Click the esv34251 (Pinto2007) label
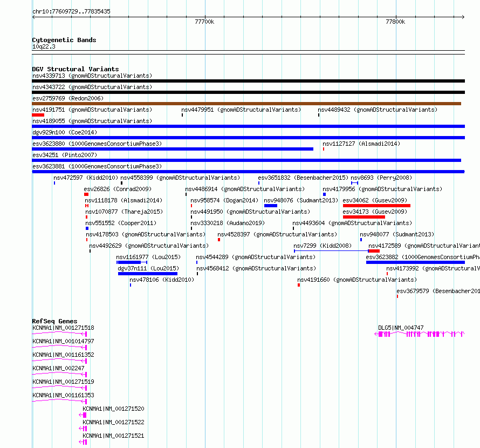This screenshot has width=480, height=448. click(65, 155)
